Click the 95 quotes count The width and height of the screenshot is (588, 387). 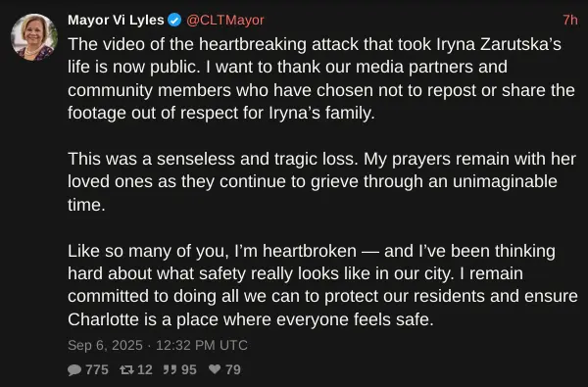point(189,369)
